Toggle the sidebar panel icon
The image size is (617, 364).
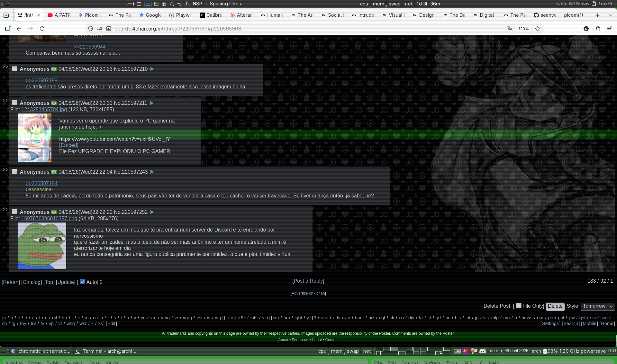pyautogui.click(x=7, y=29)
